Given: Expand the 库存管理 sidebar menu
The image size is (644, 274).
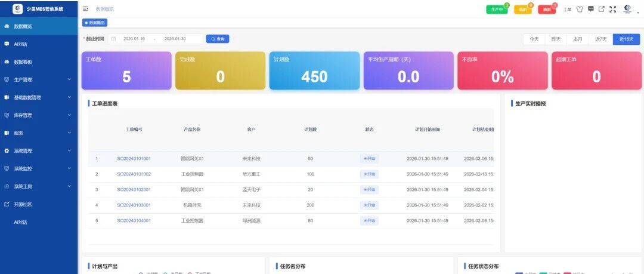Looking at the screenshot, I should (x=39, y=115).
